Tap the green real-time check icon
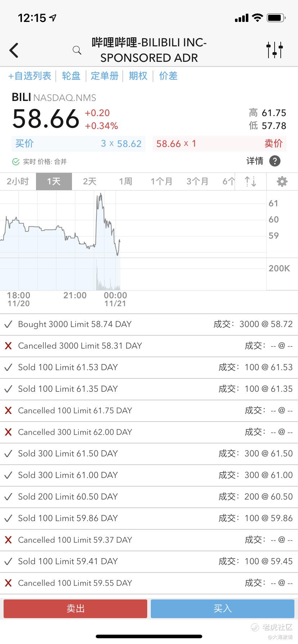Image resolution: width=298 pixels, height=644 pixels. coord(15,162)
